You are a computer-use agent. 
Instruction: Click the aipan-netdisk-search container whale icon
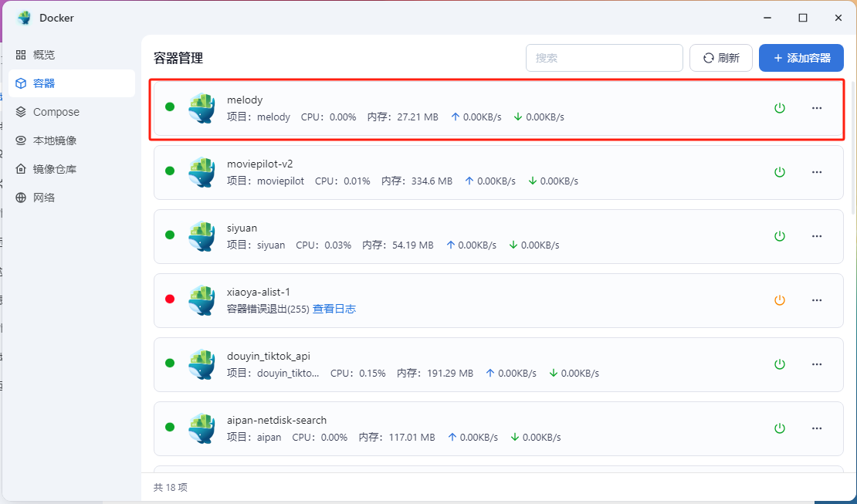pos(202,428)
